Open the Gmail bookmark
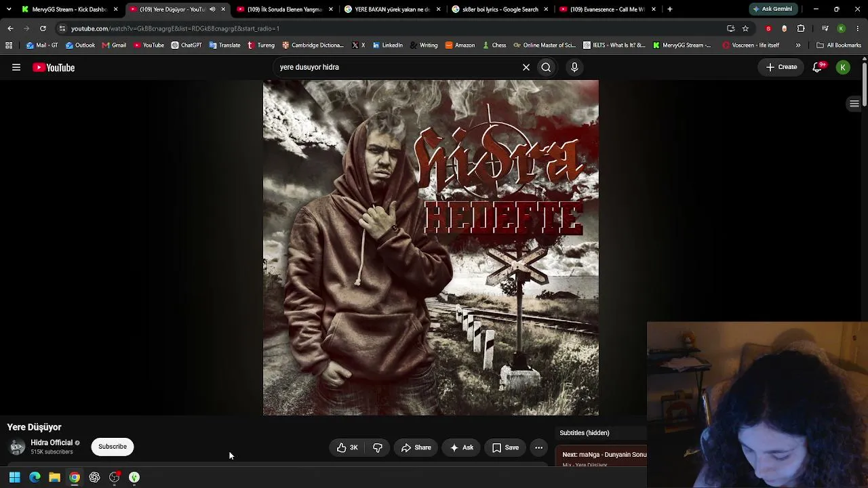 click(114, 45)
